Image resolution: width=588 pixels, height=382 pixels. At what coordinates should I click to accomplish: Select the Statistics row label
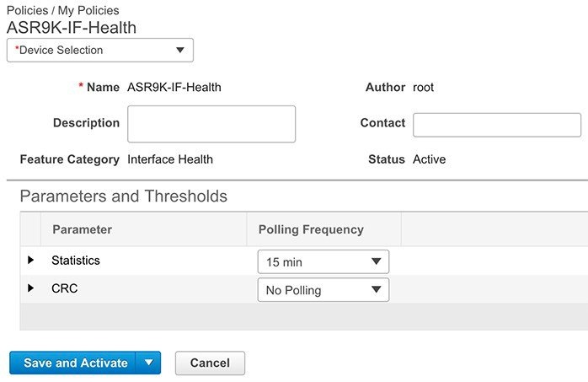[x=76, y=261]
